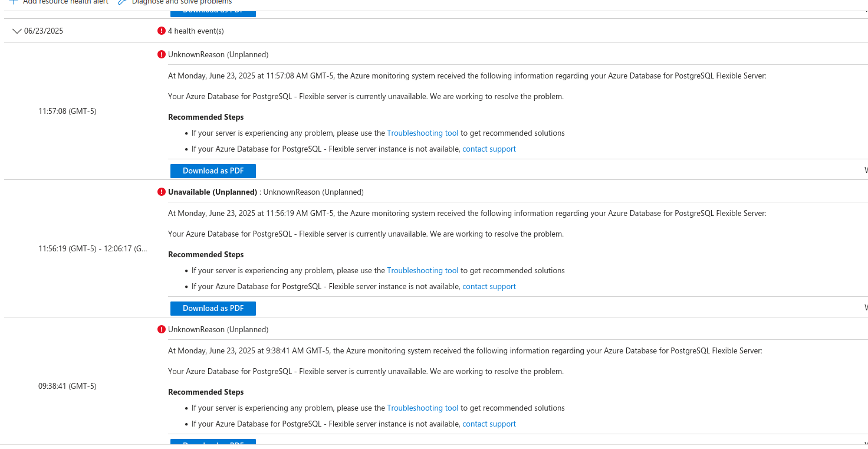Image resolution: width=868 pixels, height=449 pixels.
Task: Click red error icon beside 4 health event(s)
Action: [x=162, y=31]
